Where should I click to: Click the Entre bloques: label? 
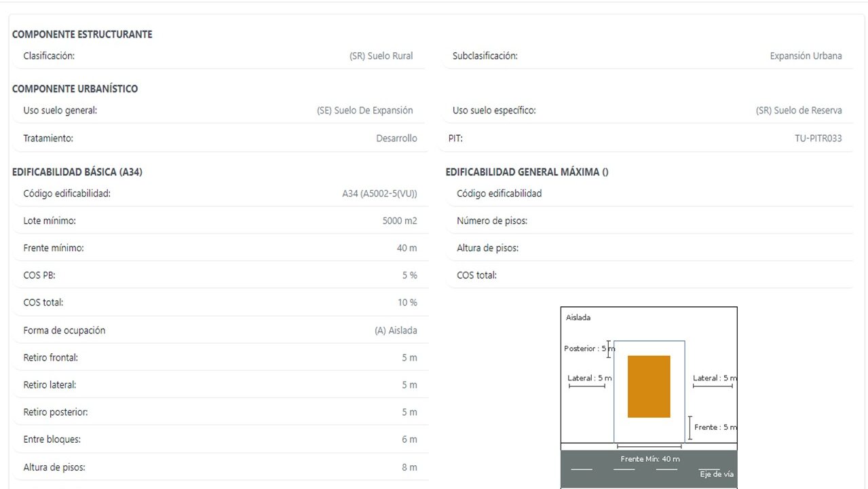(52, 439)
